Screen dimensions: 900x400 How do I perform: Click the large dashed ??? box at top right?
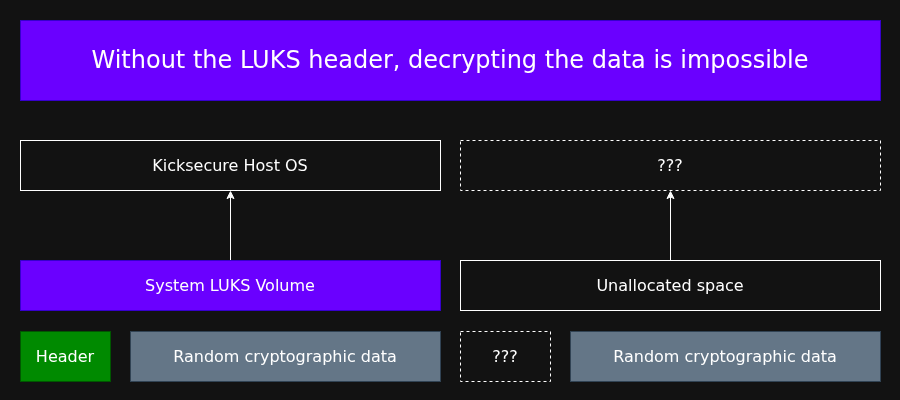click(x=670, y=165)
